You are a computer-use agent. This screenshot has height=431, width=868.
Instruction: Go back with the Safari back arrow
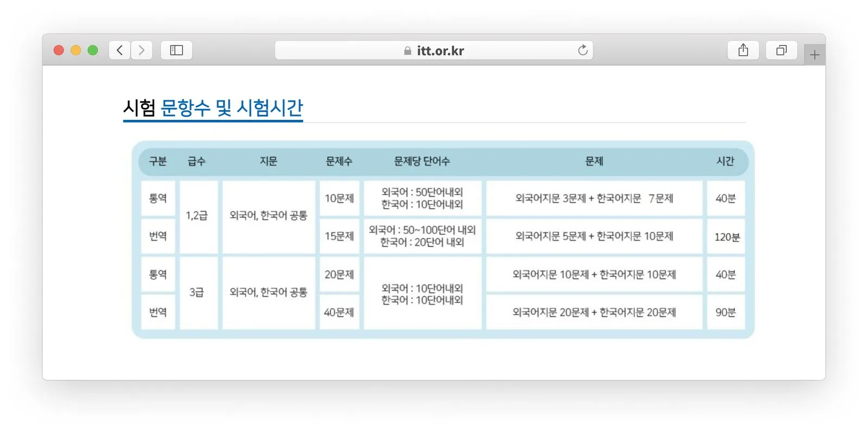(120, 50)
